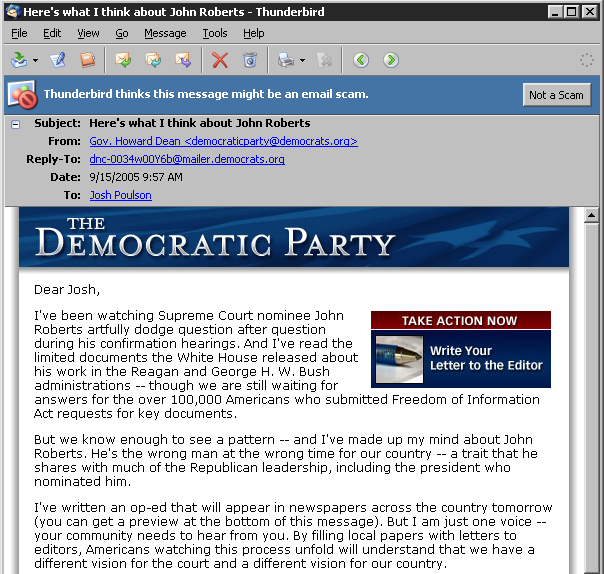604x574 pixels.
Task: Click the Gov. Howard Dean sender link
Action: (x=223, y=141)
